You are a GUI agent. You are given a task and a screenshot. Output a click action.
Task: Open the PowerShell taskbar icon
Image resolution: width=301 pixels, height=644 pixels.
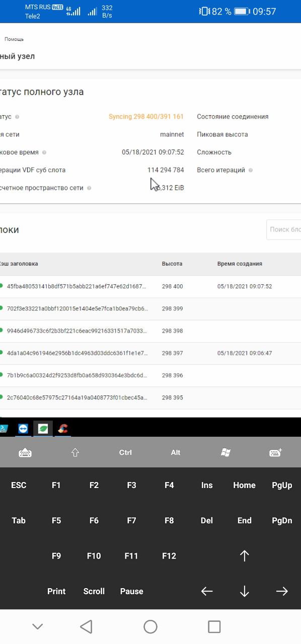[4, 429]
